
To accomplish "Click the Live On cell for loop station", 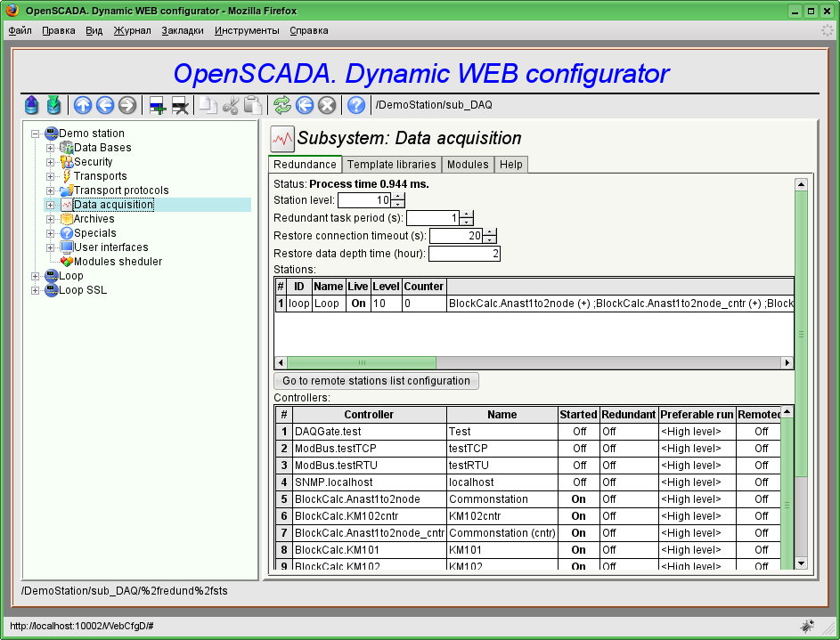I will tap(358, 304).
